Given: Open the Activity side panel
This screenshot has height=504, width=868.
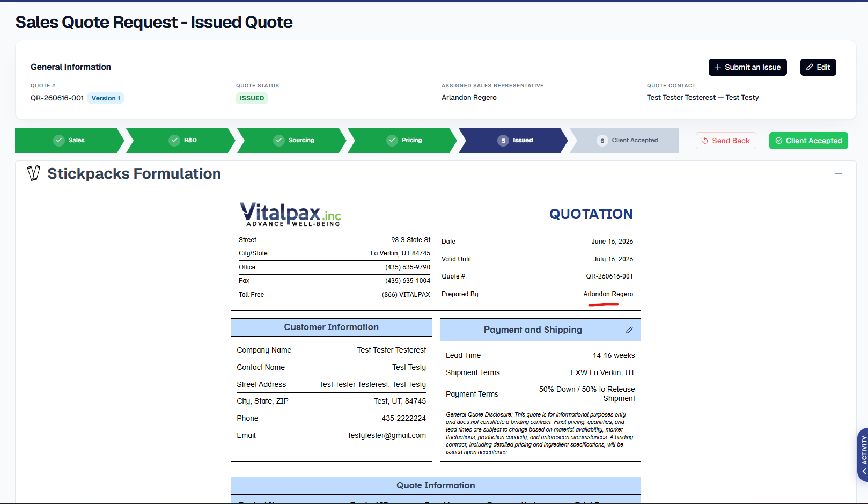Looking at the screenshot, I should pyautogui.click(x=863, y=455).
